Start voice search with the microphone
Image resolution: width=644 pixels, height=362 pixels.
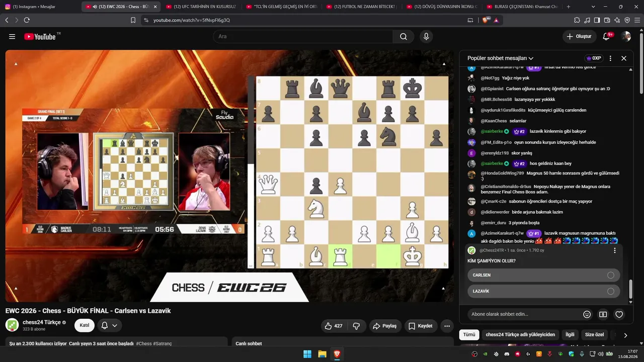(426, 37)
